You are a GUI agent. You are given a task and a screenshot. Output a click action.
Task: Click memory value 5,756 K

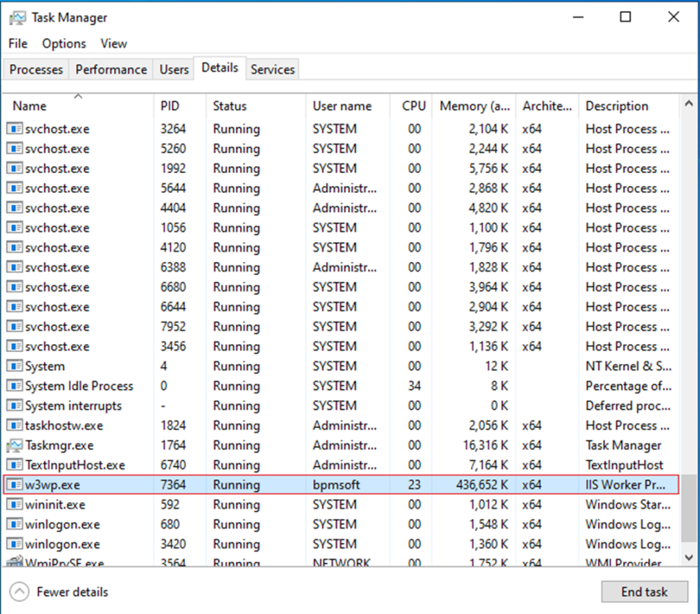tap(488, 168)
